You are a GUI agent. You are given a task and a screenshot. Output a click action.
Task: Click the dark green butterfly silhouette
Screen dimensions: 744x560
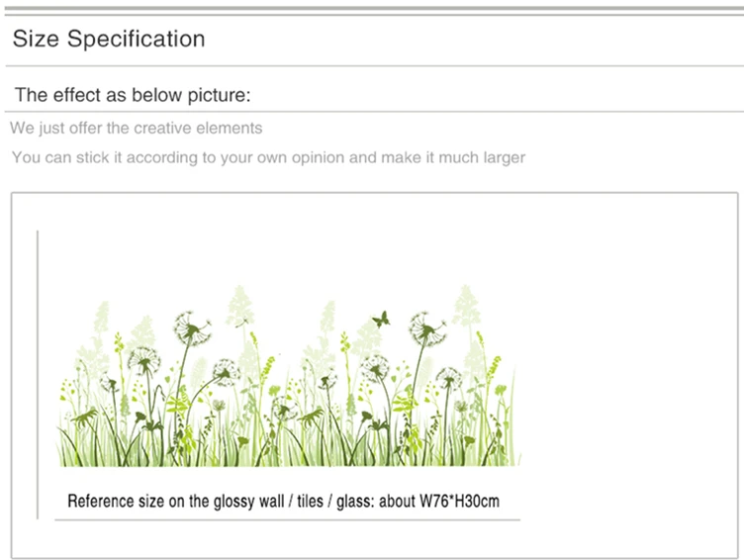click(381, 320)
